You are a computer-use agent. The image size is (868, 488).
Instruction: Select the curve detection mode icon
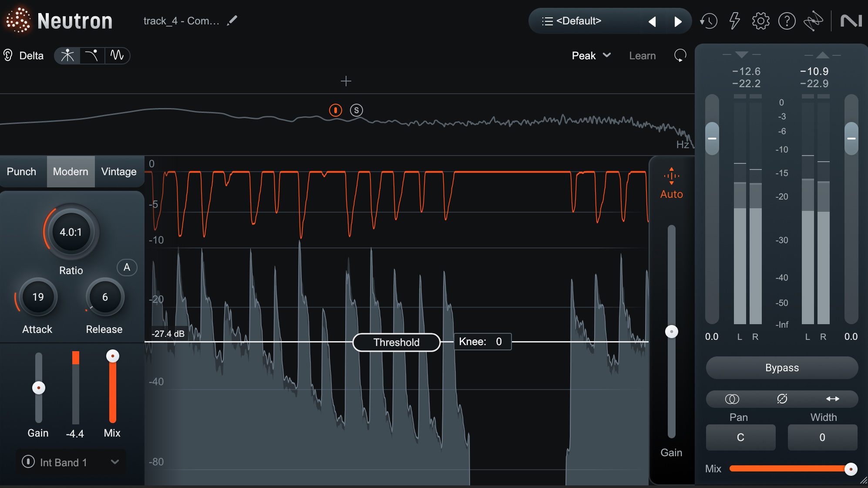[92, 55]
